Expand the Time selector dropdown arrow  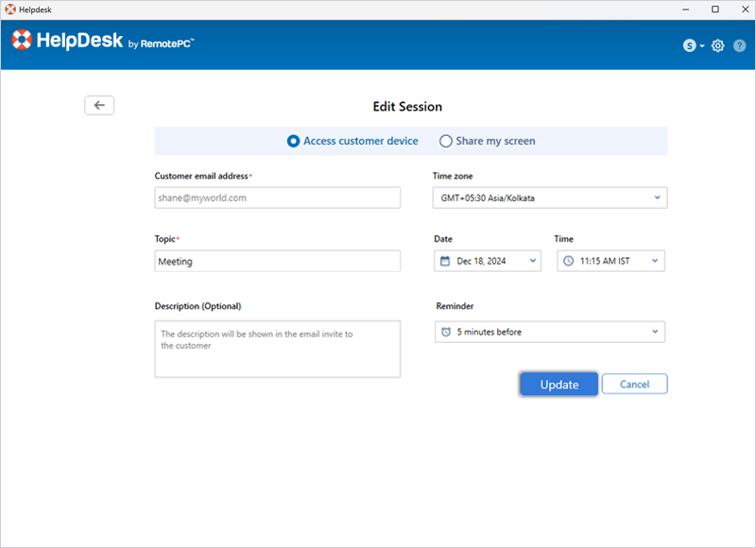654,261
